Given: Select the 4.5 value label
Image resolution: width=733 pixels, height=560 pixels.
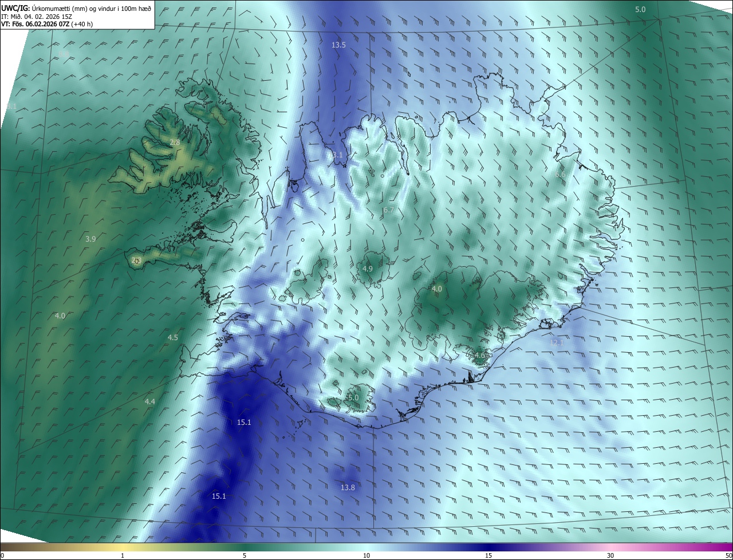Looking at the screenshot, I should coord(172,337).
